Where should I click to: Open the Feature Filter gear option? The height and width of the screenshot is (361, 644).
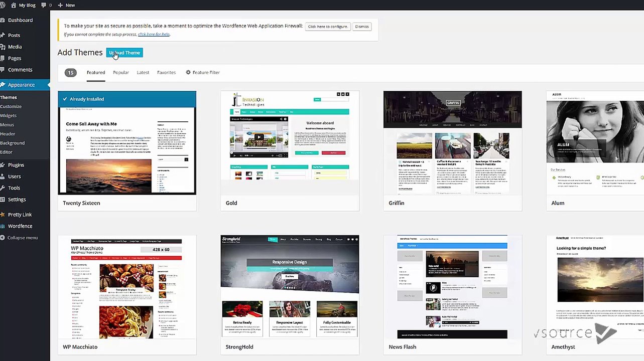[203, 72]
